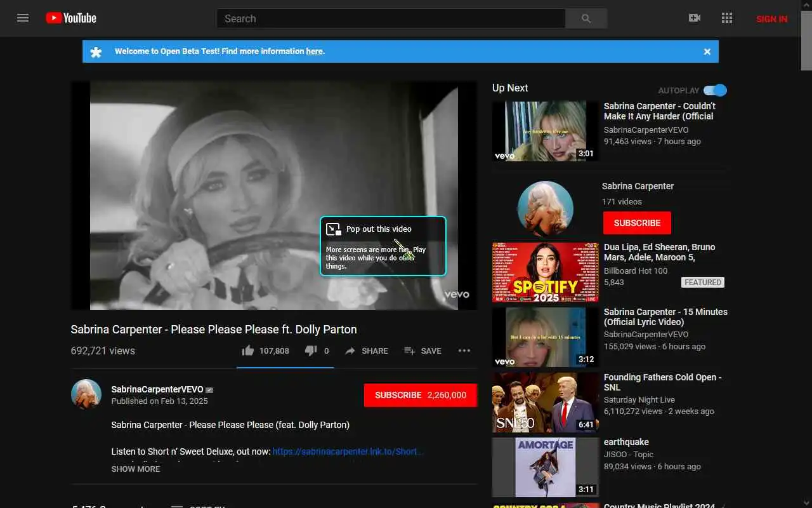
Task: Open 'Founding Fathers Cold Open - SNL' title
Action: tap(663, 382)
